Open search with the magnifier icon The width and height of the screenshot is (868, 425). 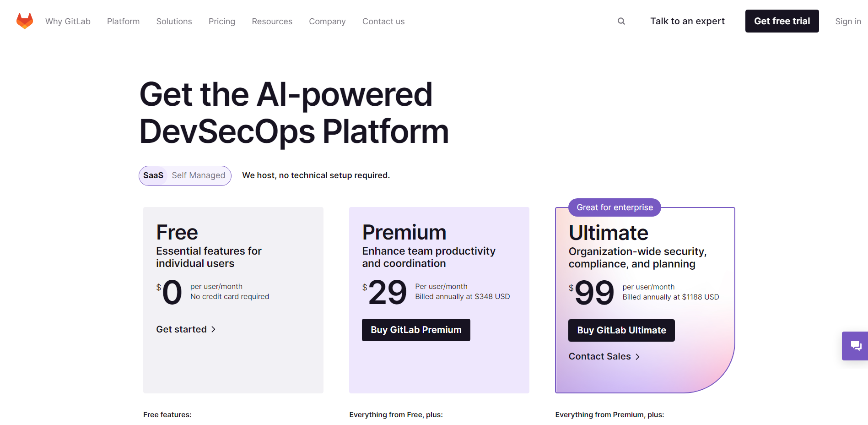tap(621, 21)
